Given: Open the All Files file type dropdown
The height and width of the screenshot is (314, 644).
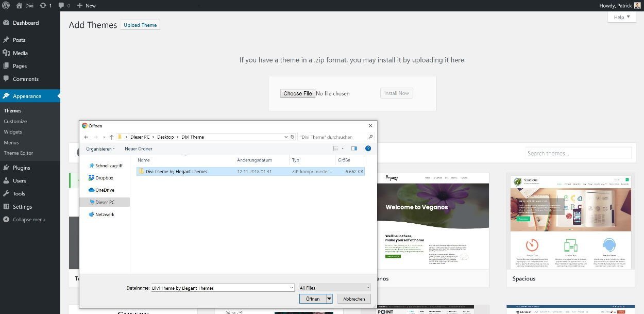Looking at the screenshot, I should pos(334,287).
